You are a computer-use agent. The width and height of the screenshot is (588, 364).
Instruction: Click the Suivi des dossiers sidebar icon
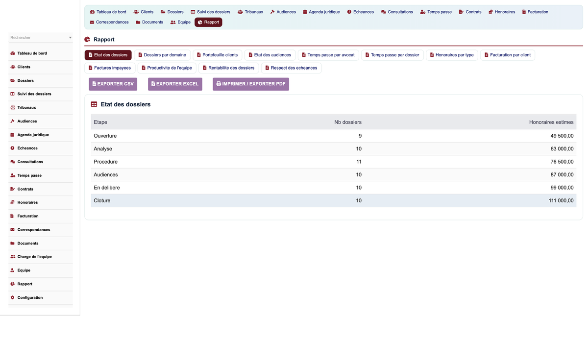tap(12, 94)
